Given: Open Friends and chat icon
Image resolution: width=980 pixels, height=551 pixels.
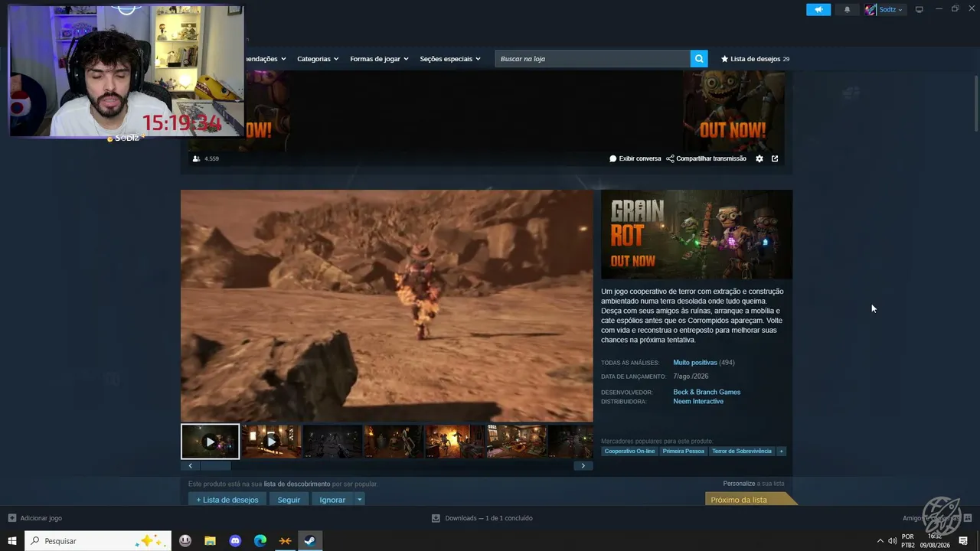Looking at the screenshot, I should tap(968, 518).
